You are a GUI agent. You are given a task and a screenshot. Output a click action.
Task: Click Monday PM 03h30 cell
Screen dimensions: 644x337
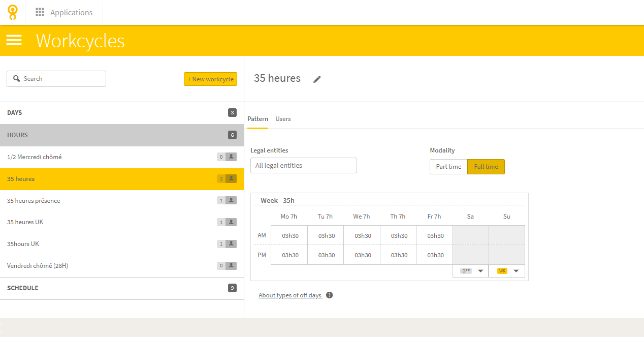(x=289, y=255)
